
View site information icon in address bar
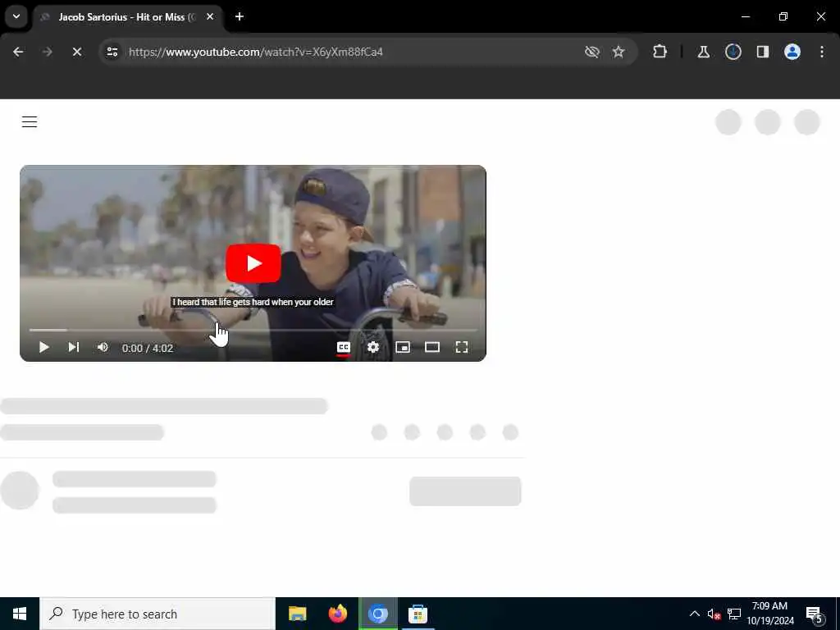[112, 52]
